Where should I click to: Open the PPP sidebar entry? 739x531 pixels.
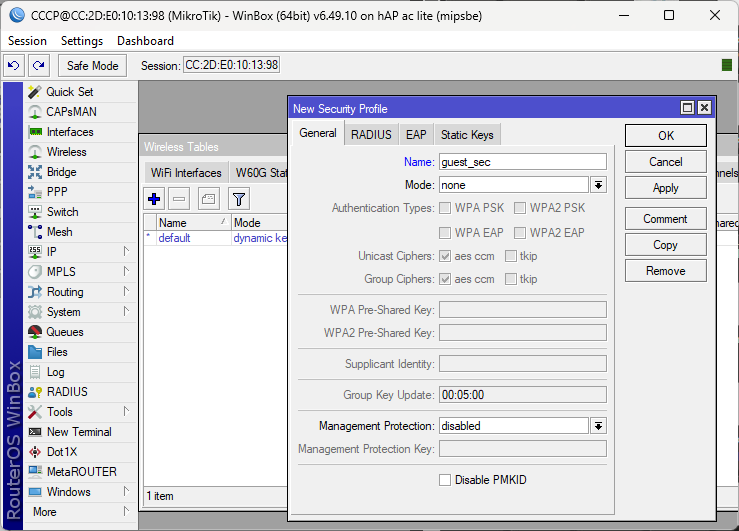[x=81, y=192]
